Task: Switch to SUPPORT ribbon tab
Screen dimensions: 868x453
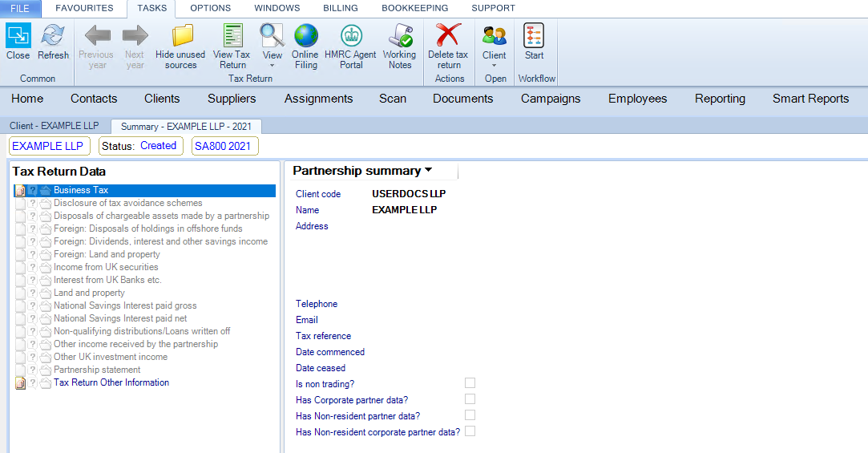Action: tap(493, 8)
